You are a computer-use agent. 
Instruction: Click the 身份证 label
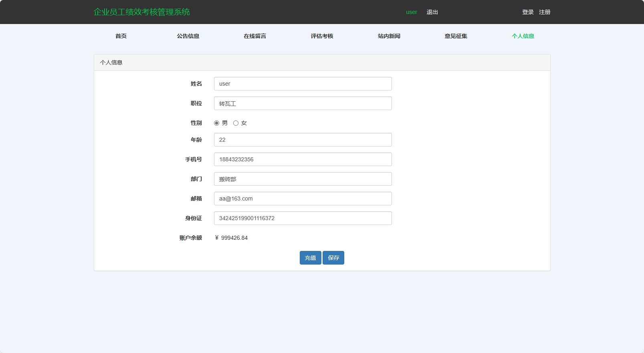194,218
